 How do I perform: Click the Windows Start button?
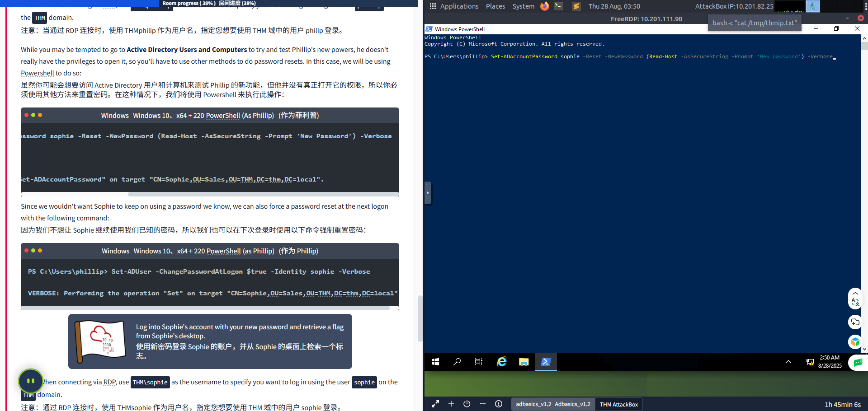435,362
